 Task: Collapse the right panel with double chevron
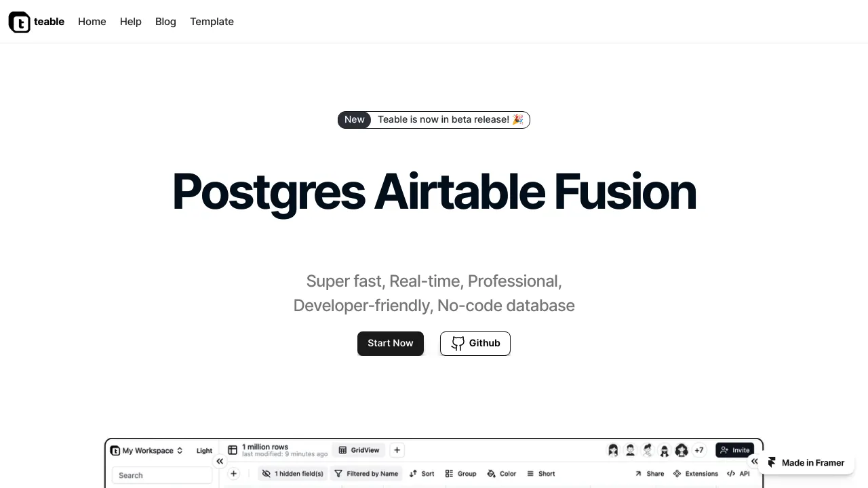754,461
